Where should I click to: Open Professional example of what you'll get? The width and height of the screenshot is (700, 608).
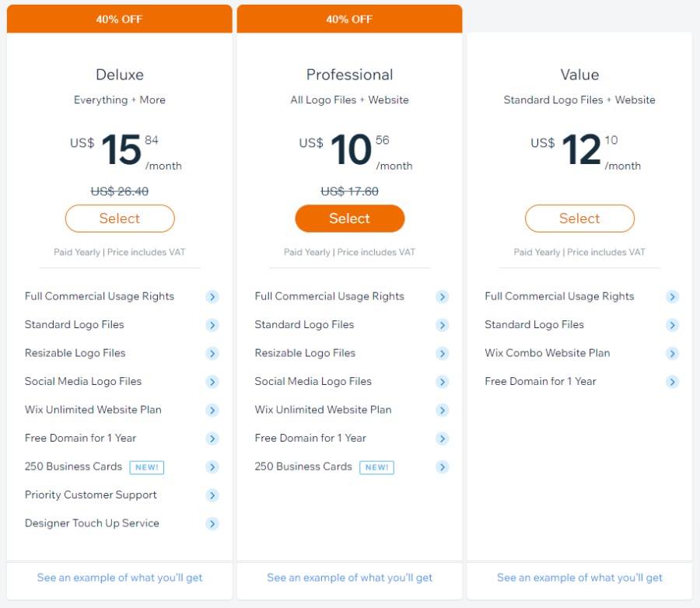coord(349,578)
